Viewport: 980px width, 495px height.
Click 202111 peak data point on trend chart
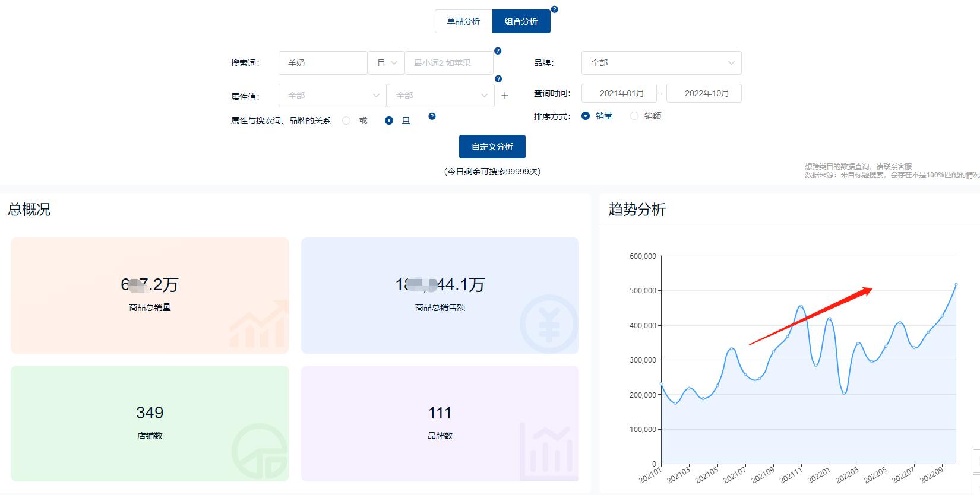coord(801,307)
